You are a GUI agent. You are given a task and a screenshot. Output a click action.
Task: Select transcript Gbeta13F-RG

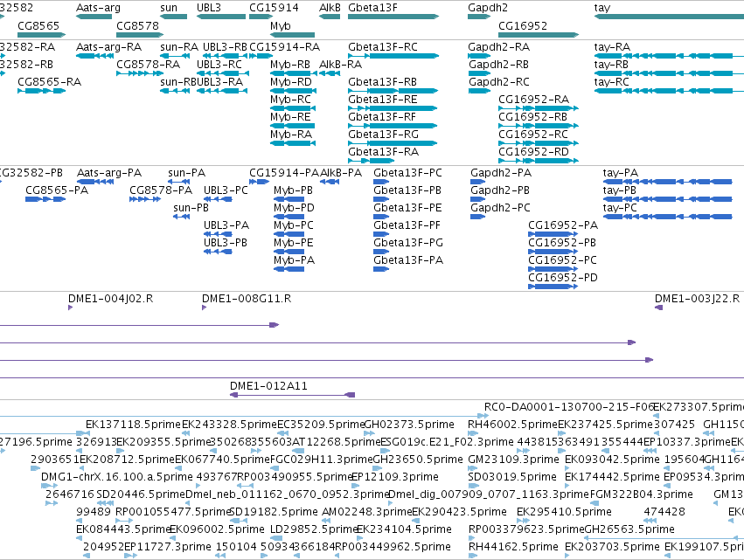click(393, 143)
